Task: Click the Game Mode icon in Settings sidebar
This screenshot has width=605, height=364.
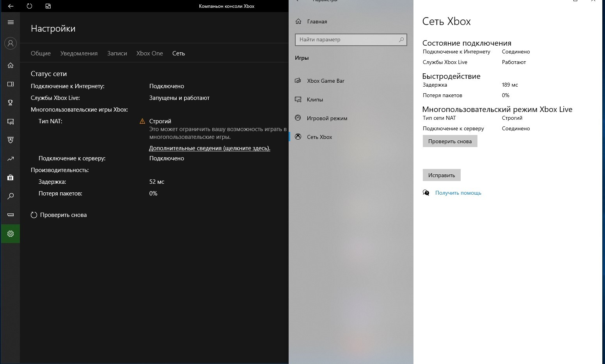Action: (298, 118)
